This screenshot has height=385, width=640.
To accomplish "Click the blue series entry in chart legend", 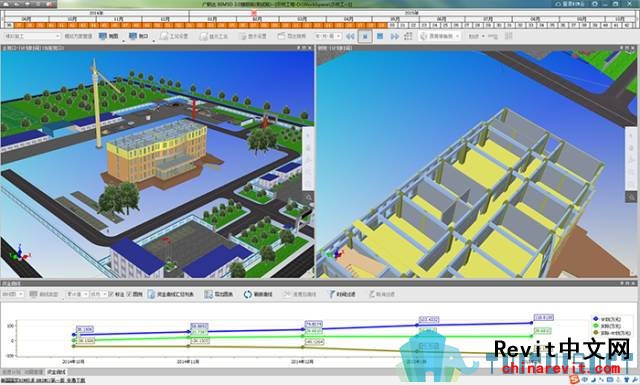I will coord(607,319).
